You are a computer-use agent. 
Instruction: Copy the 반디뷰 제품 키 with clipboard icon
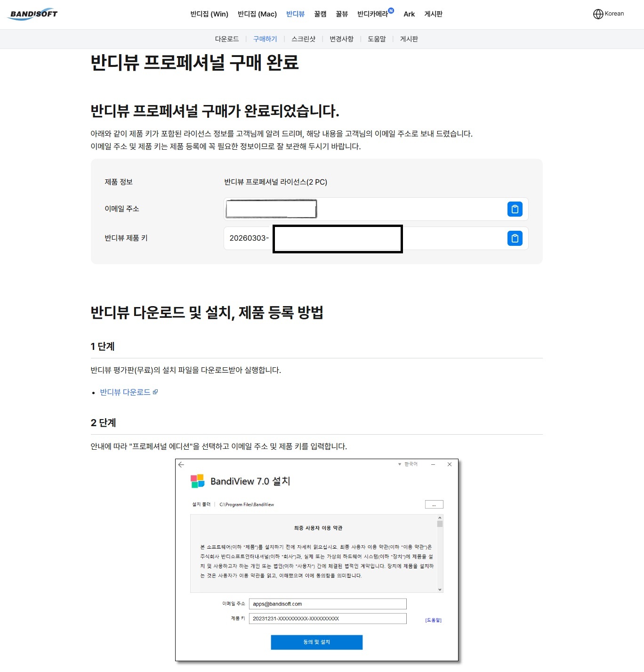[515, 238]
